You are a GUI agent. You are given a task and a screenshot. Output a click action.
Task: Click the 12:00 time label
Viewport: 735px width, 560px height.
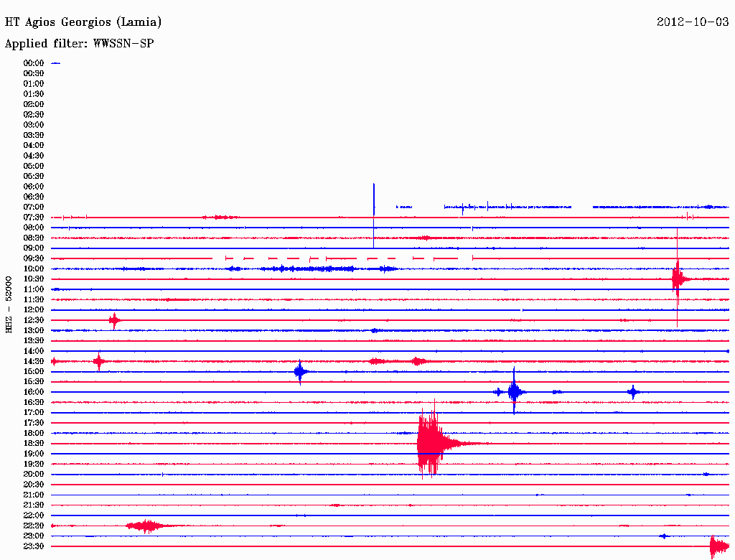pos(34,309)
